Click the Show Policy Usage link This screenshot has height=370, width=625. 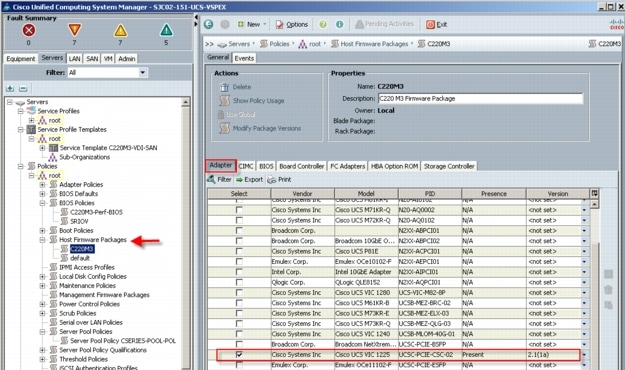258,101
